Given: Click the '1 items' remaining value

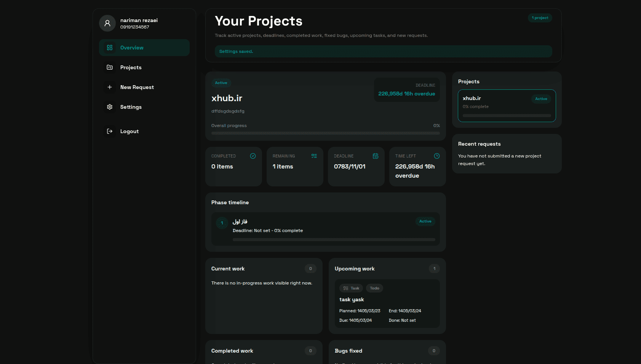Looking at the screenshot, I should 283,167.
